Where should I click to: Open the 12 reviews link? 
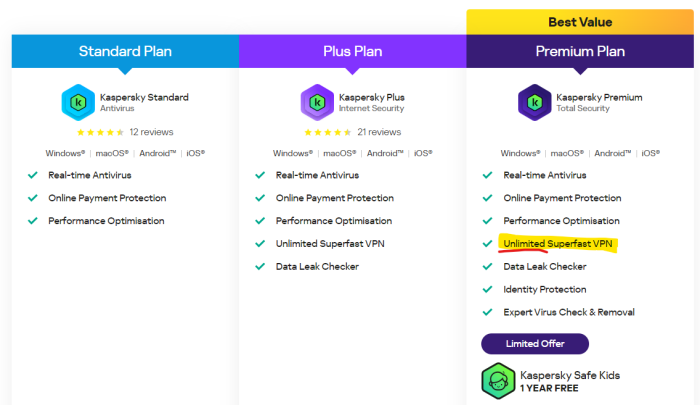pos(153,132)
